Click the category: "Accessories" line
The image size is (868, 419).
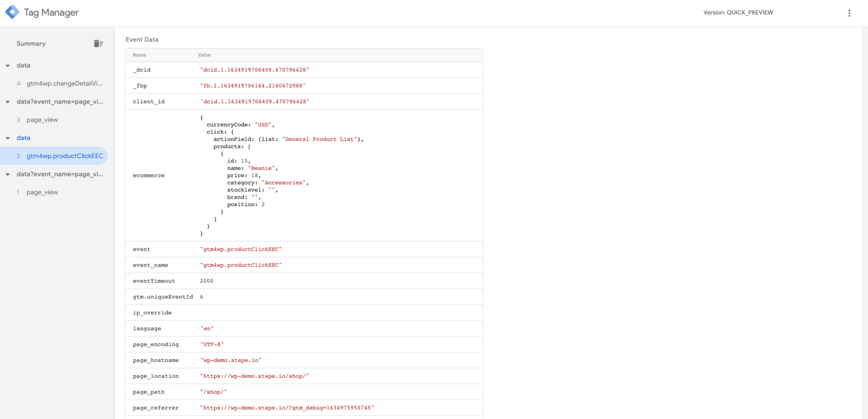click(x=268, y=183)
